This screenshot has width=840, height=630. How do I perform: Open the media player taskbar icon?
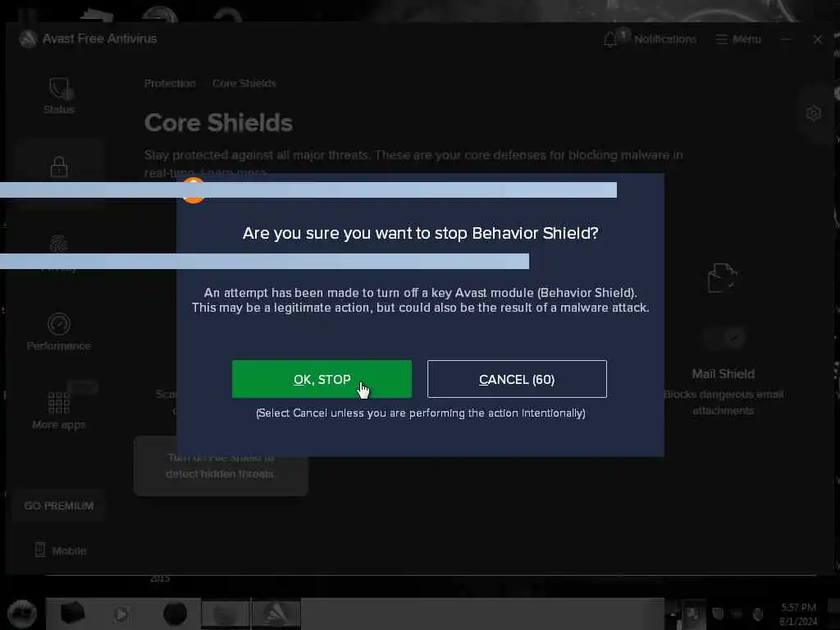point(121,614)
